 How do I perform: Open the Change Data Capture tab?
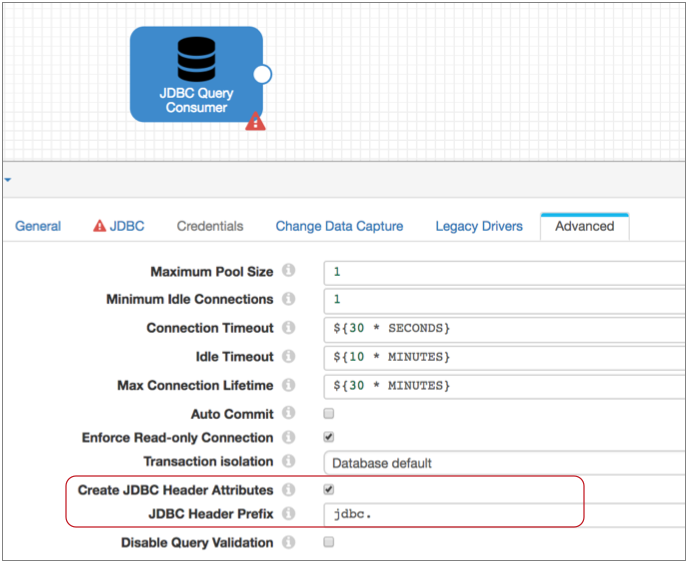point(339,226)
